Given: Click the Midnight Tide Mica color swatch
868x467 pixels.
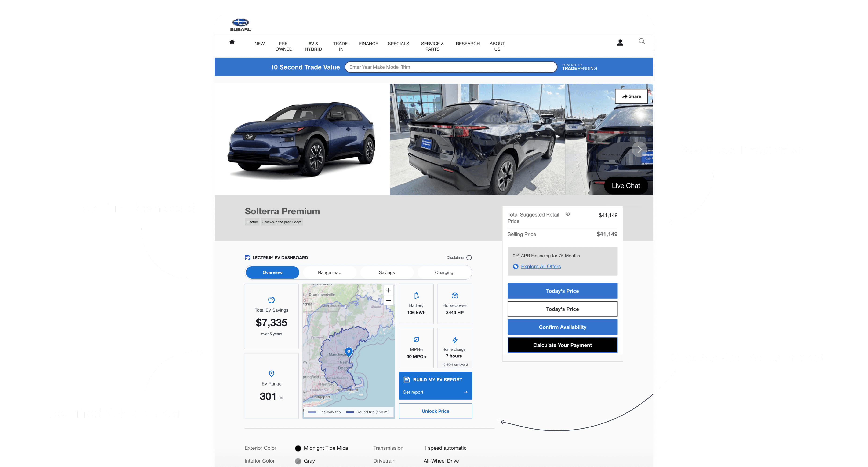Looking at the screenshot, I should (298, 448).
